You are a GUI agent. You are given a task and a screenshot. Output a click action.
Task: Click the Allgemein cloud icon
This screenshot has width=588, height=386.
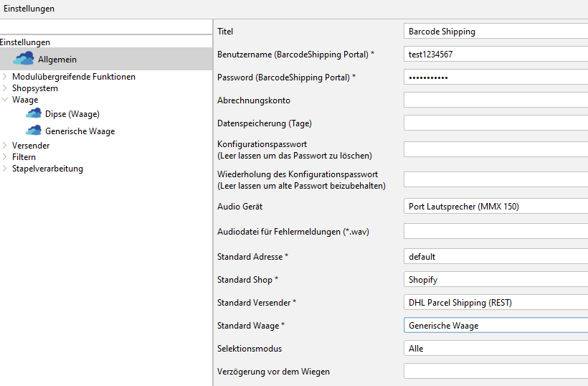(23, 59)
